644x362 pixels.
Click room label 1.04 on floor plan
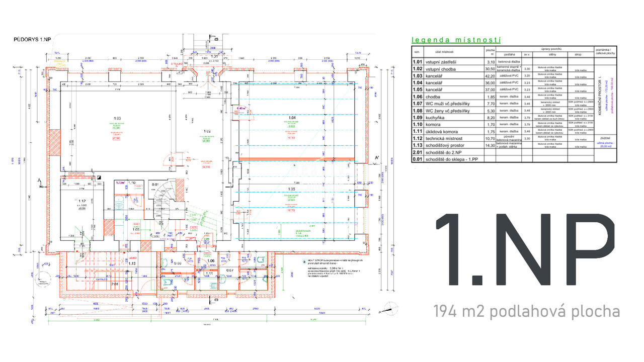tap(291, 117)
